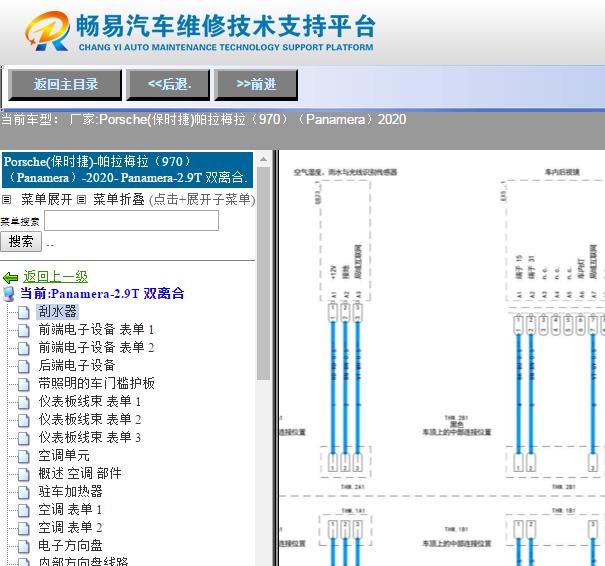
Task: Open 空调 表单 2
Action: 70,527
